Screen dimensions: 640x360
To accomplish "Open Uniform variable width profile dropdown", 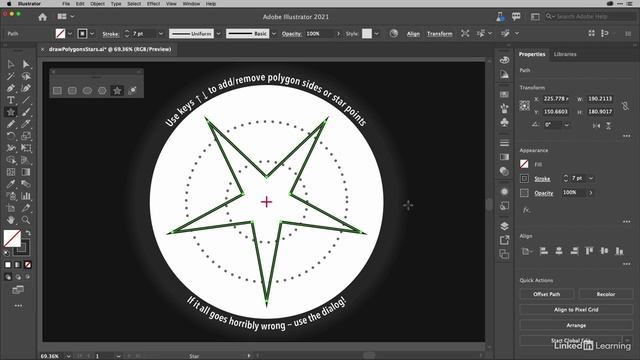I will point(219,33).
